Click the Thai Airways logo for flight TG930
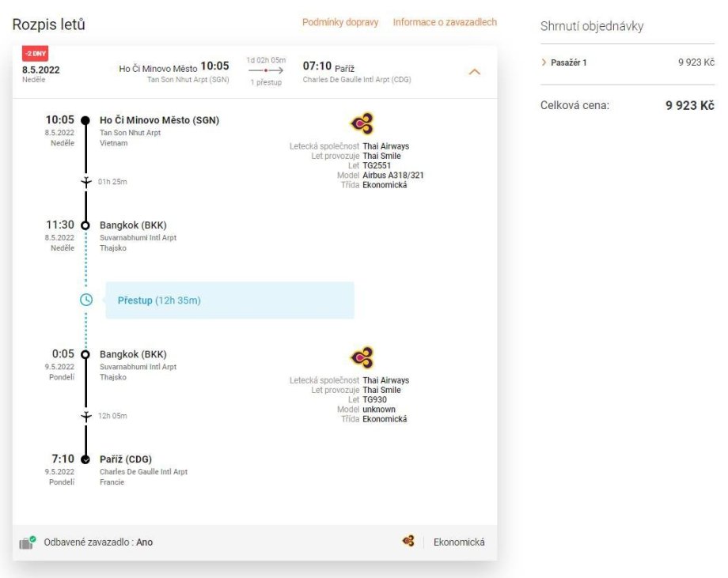728x578 pixels. tap(362, 358)
